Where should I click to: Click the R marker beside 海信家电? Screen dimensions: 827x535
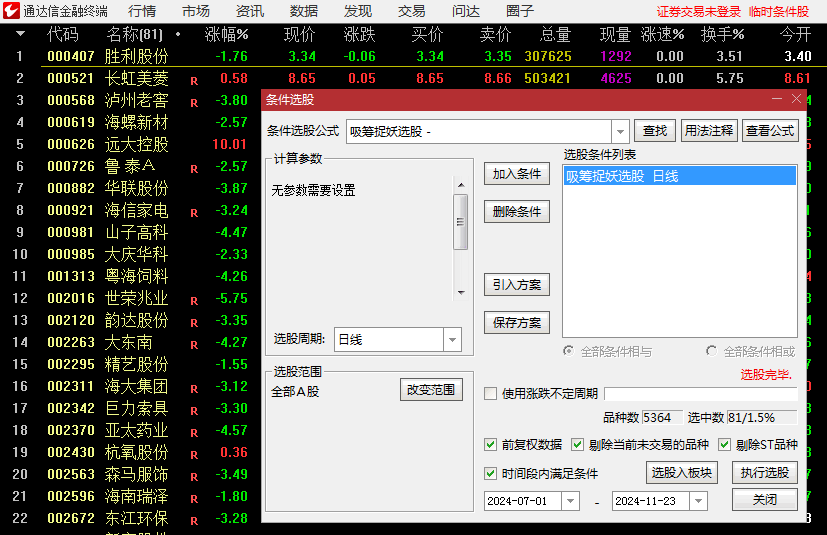[x=194, y=213]
